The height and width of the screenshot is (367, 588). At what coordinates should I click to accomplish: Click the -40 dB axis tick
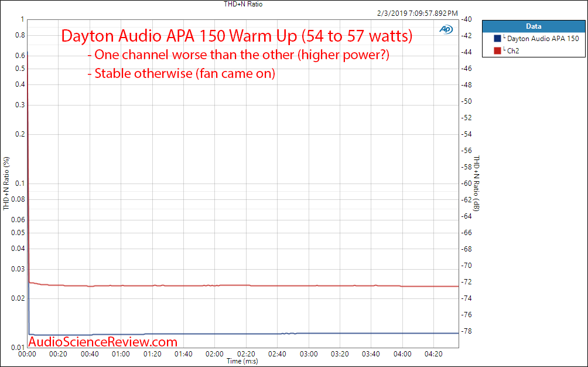[467, 19]
